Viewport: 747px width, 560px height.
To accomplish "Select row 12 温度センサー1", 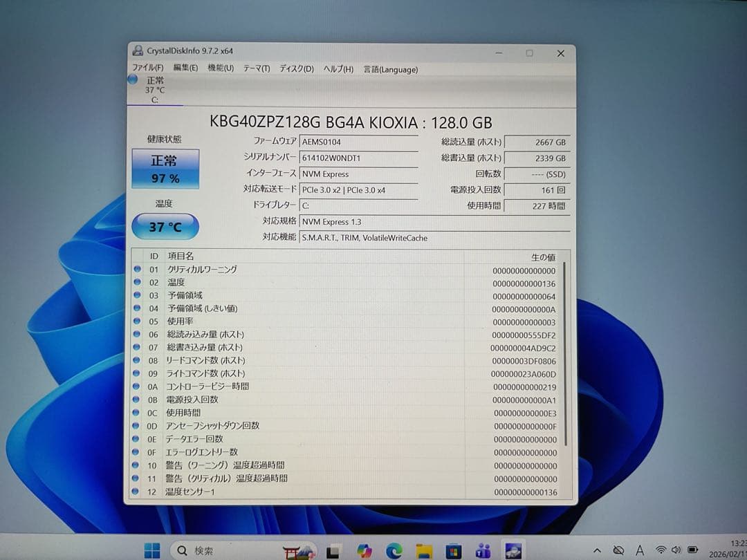I will click(347, 492).
